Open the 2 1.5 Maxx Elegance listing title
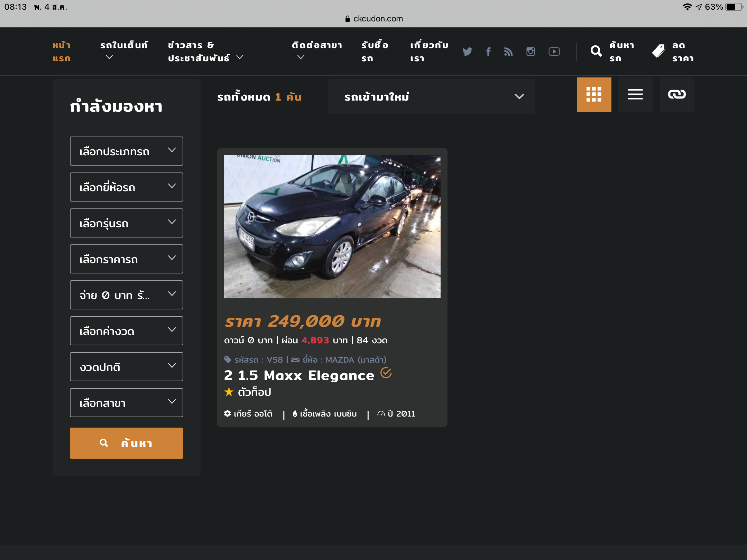Image resolution: width=747 pixels, height=560 pixels. point(299,375)
